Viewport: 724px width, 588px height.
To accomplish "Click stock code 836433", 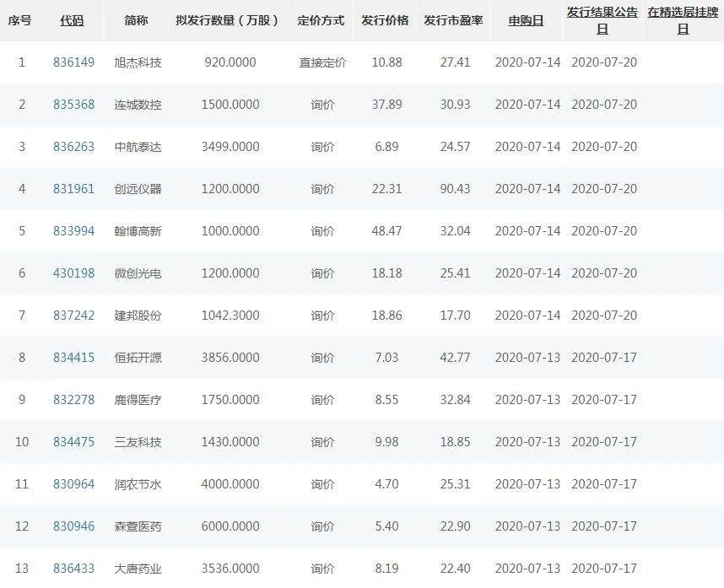I will pyautogui.click(x=73, y=569).
